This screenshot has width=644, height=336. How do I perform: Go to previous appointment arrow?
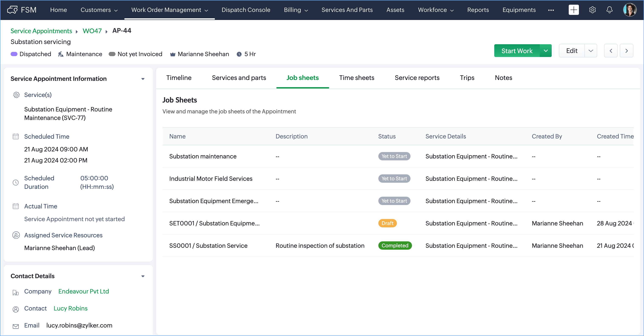coord(611,51)
